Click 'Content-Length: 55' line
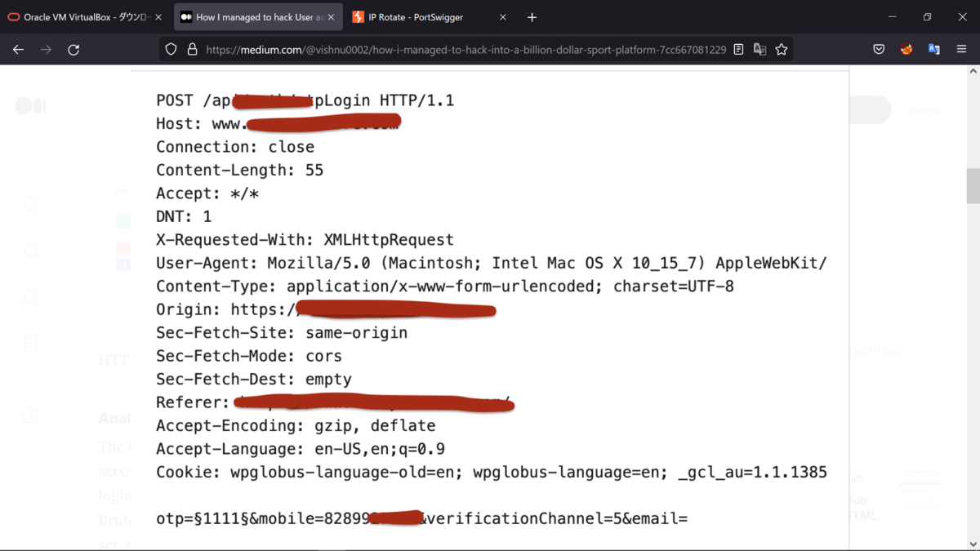Viewport: 980px width, 551px height. 240,170
